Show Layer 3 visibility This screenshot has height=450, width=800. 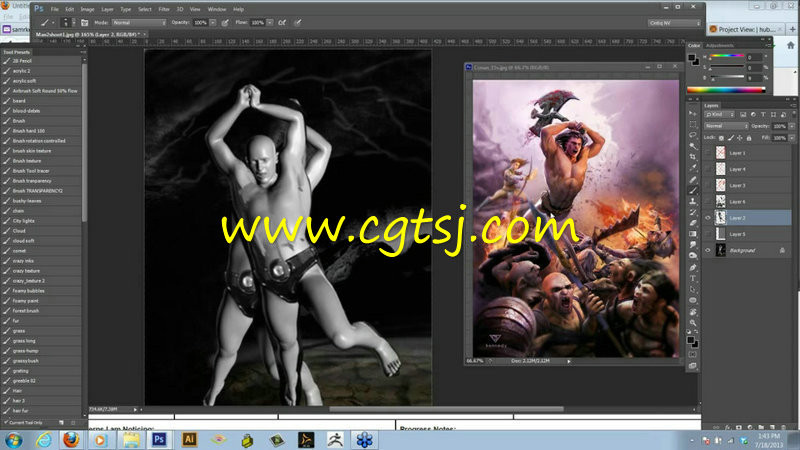coord(708,185)
